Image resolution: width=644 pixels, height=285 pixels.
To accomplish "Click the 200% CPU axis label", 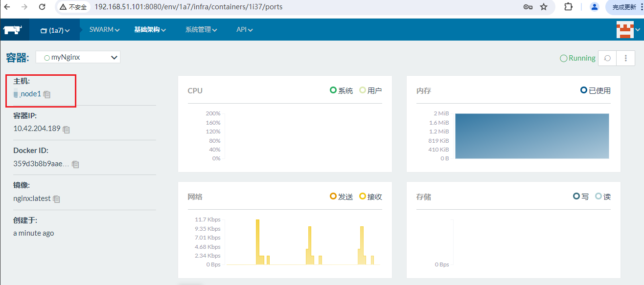I will pos(213,113).
